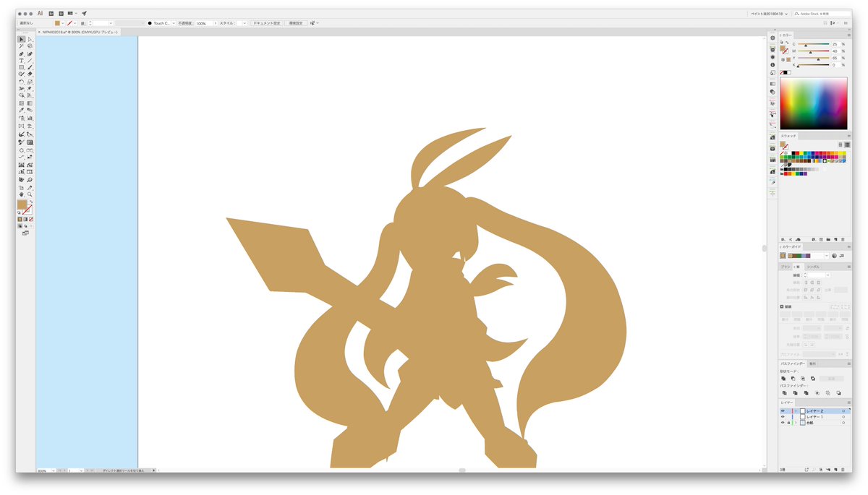Choose the Gradient tool
The width and height of the screenshot is (868, 495).
30,103
